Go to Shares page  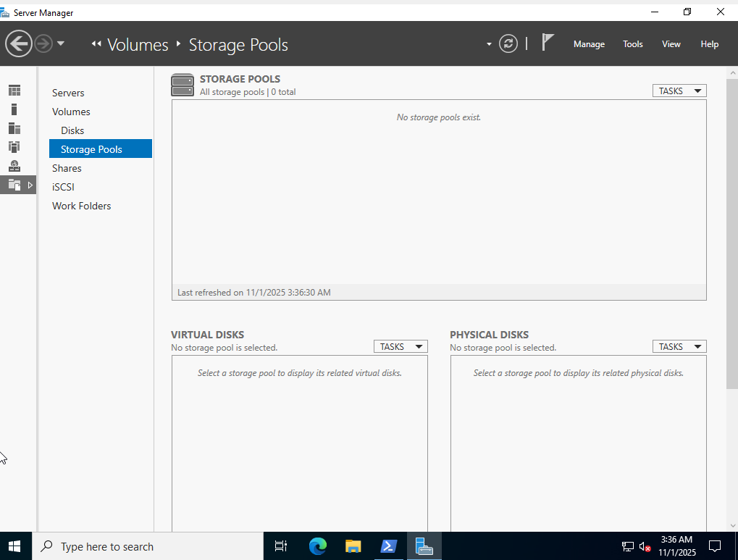coord(67,168)
